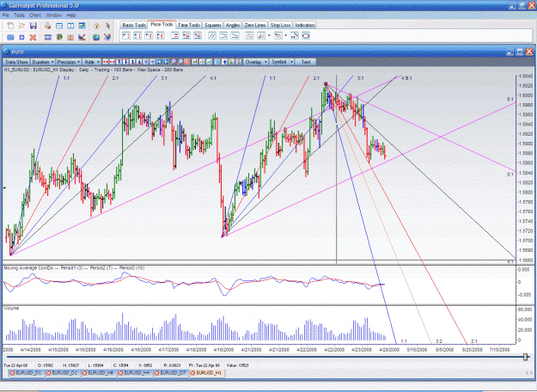Viewport: 537px width, 392px height.
Task: Click the chart with down arrow icon
Action: pos(82,37)
